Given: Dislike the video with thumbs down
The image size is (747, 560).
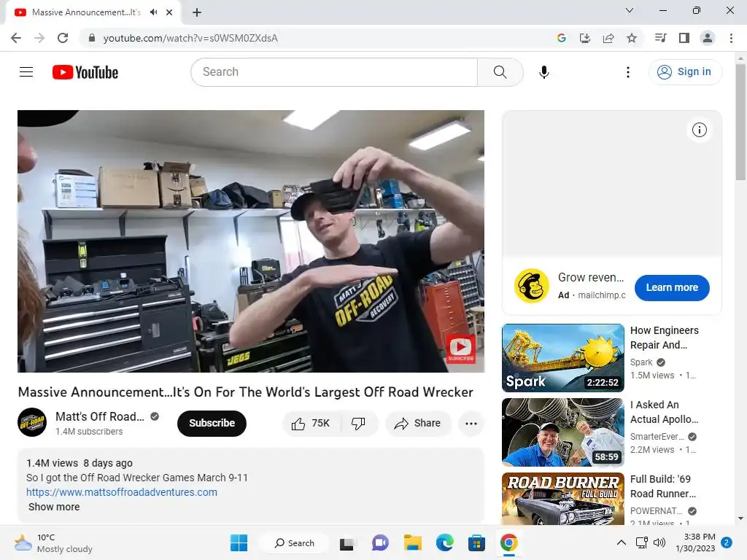Looking at the screenshot, I should coord(359,424).
